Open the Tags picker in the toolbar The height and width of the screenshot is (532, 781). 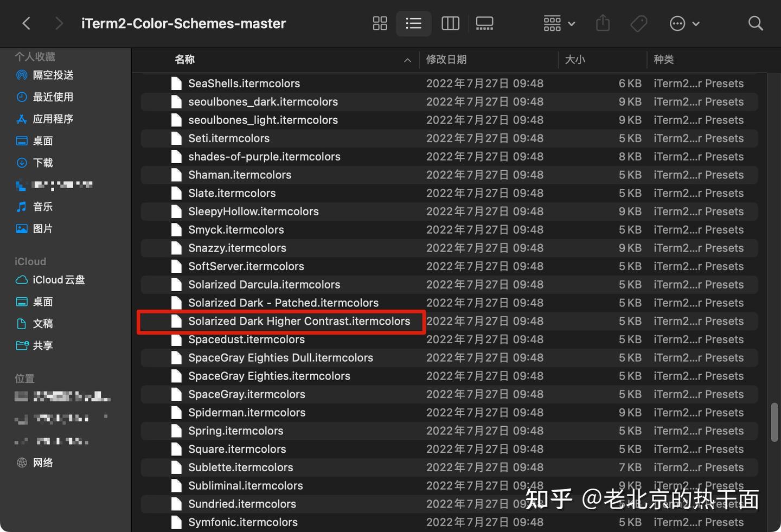pos(639,23)
